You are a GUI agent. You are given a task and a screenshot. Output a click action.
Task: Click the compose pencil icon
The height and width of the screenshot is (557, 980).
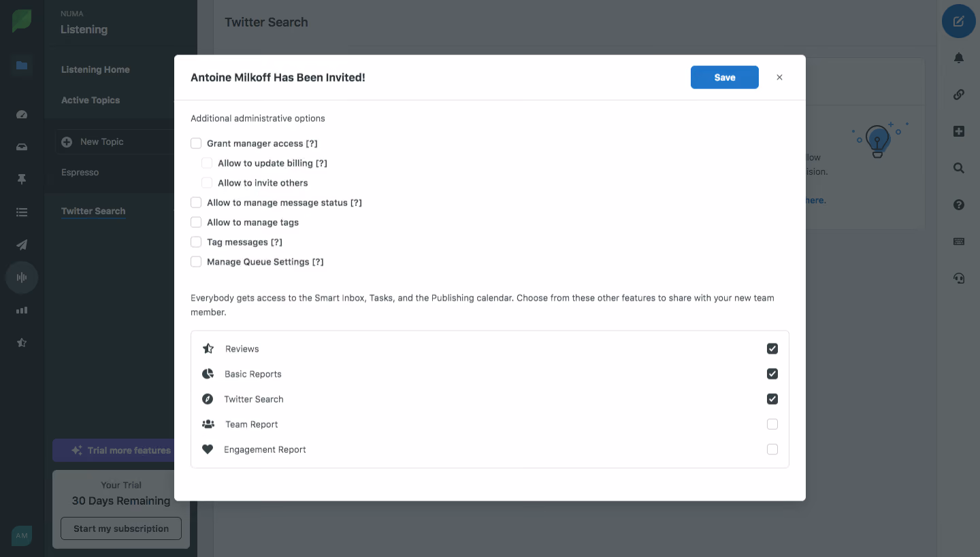click(959, 21)
